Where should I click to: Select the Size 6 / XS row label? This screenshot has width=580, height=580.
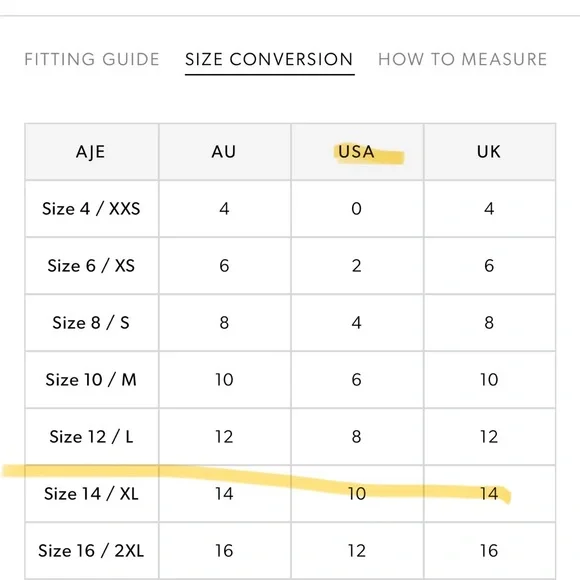click(91, 266)
